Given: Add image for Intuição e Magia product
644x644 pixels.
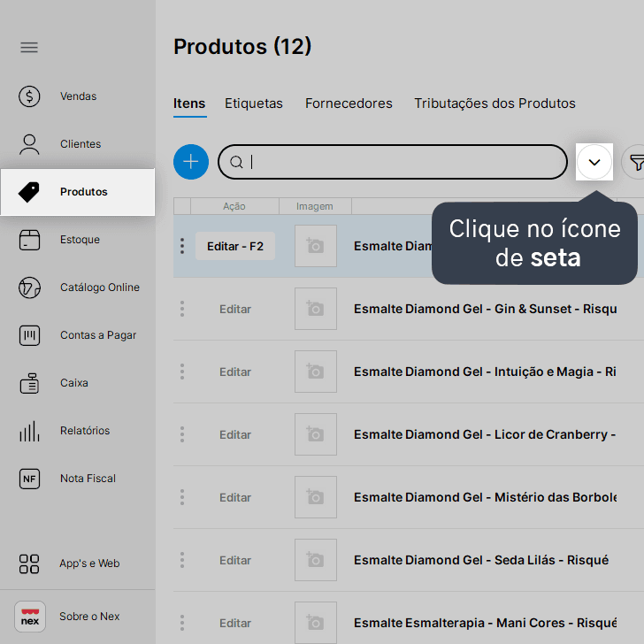Looking at the screenshot, I should 316,372.
